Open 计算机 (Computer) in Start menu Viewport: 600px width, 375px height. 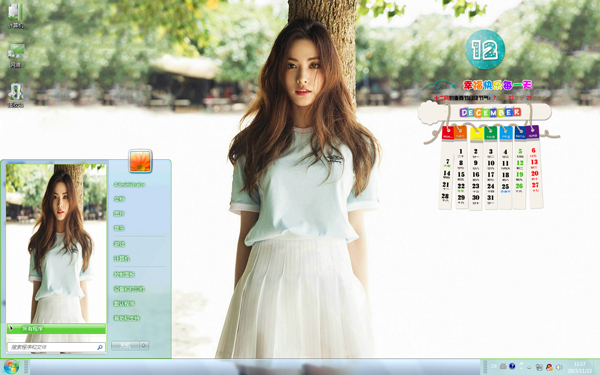(122, 259)
